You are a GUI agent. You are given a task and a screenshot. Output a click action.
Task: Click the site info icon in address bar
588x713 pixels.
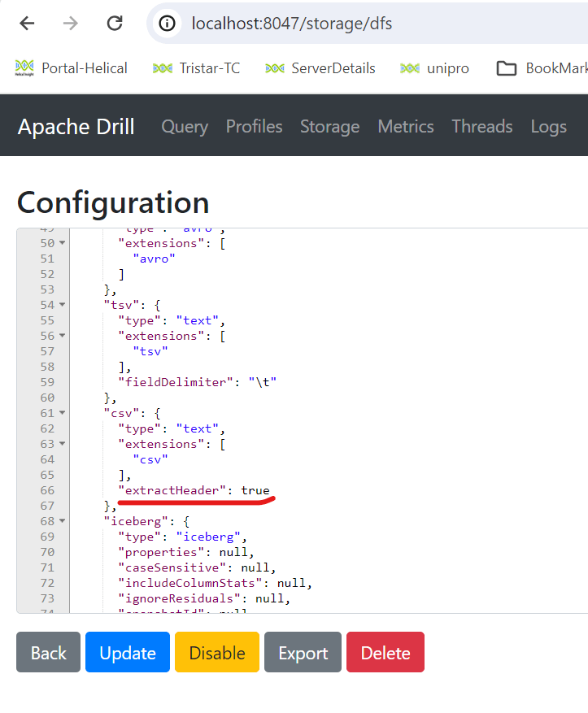pos(167,24)
